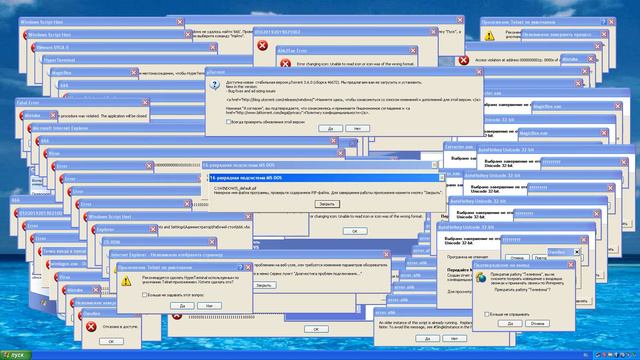Click Закрыть in the 16-bit MS-DOS subsystem dialog
Image resolution: width=640 pixels, height=360 pixels.
[327, 204]
